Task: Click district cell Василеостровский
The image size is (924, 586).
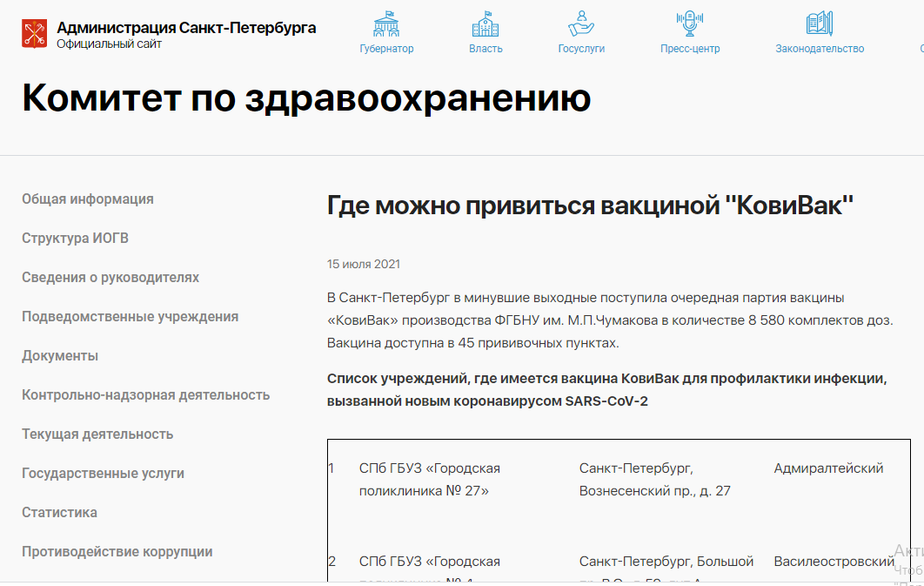Action: (x=834, y=562)
